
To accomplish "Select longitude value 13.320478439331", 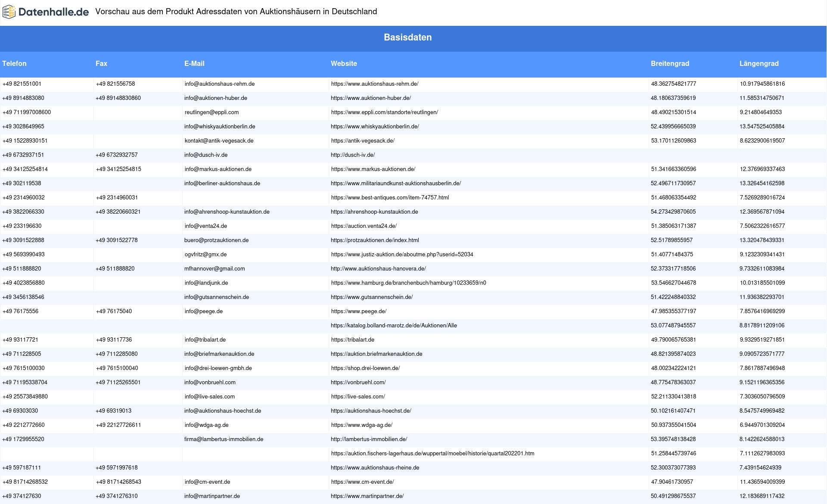I will (x=762, y=240).
